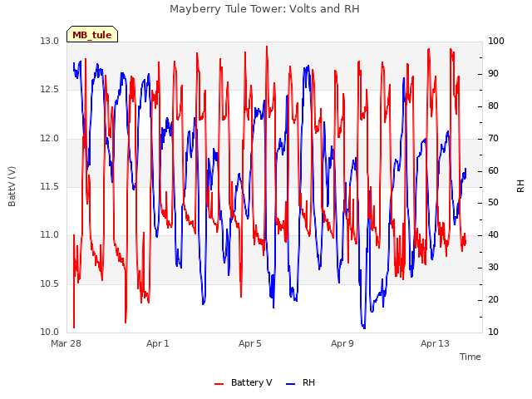
Task: Click the Mar 28 date tick label
Action: point(66,343)
